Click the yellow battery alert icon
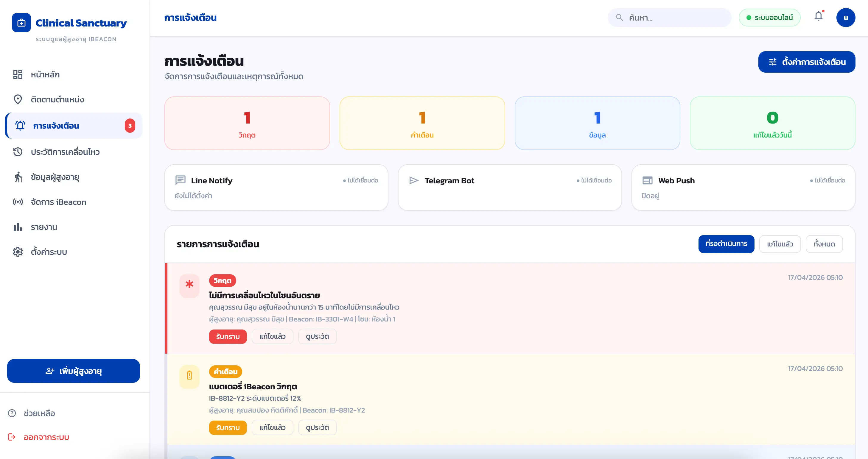868x459 pixels. click(x=189, y=377)
